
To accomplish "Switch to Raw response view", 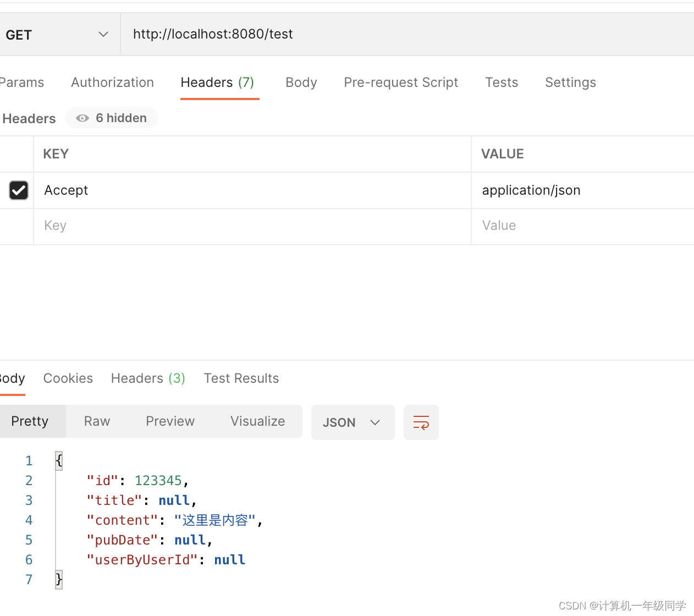I will click(x=97, y=421).
